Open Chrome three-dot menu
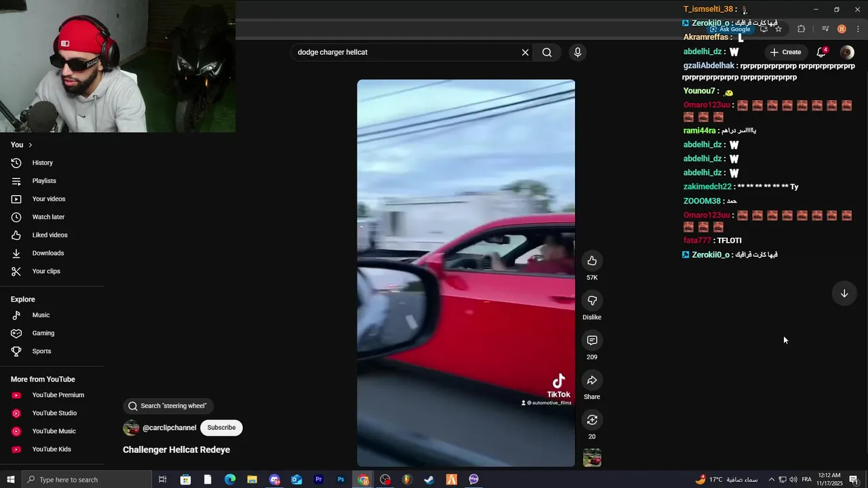The width and height of the screenshot is (868, 488). coord(859,29)
